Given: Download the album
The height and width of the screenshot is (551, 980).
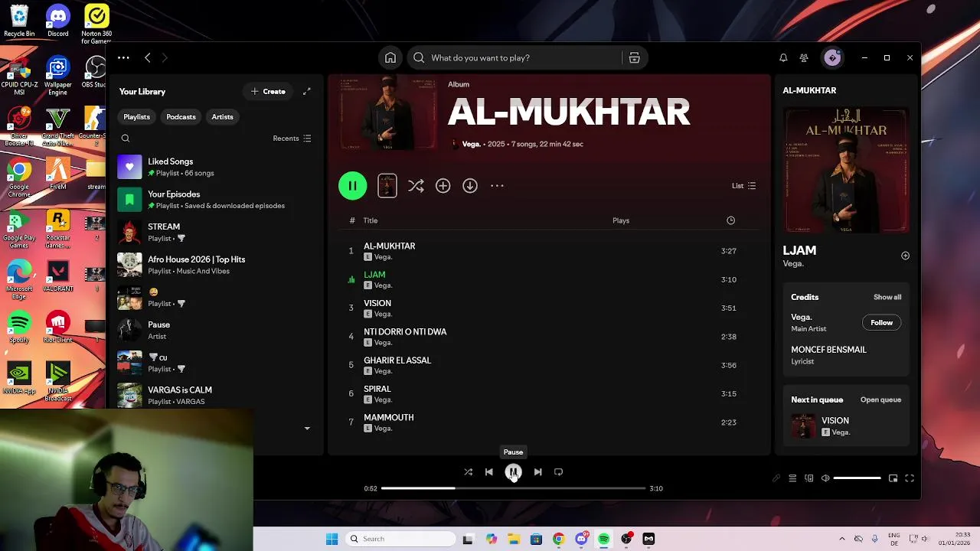Looking at the screenshot, I should [470, 186].
